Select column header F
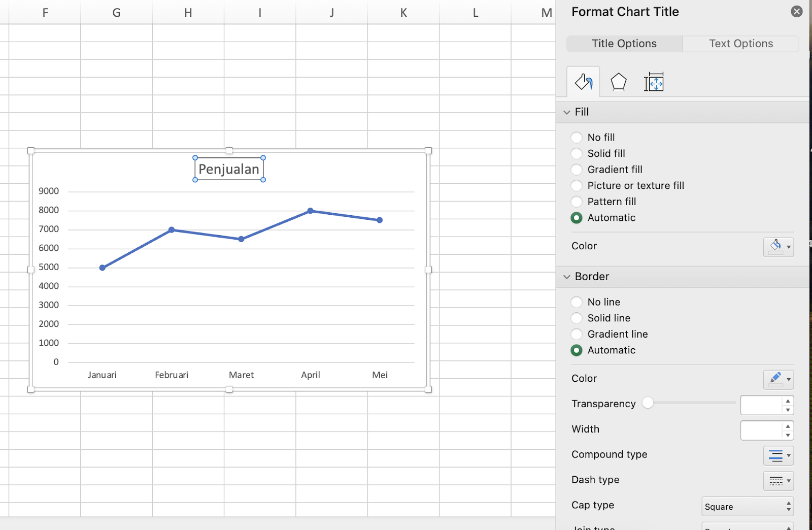 (45, 13)
